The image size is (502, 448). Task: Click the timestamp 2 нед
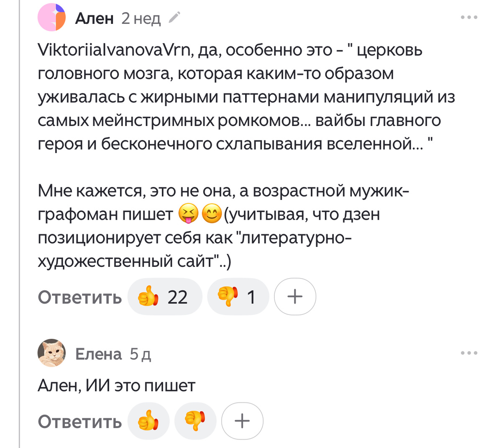[141, 19]
